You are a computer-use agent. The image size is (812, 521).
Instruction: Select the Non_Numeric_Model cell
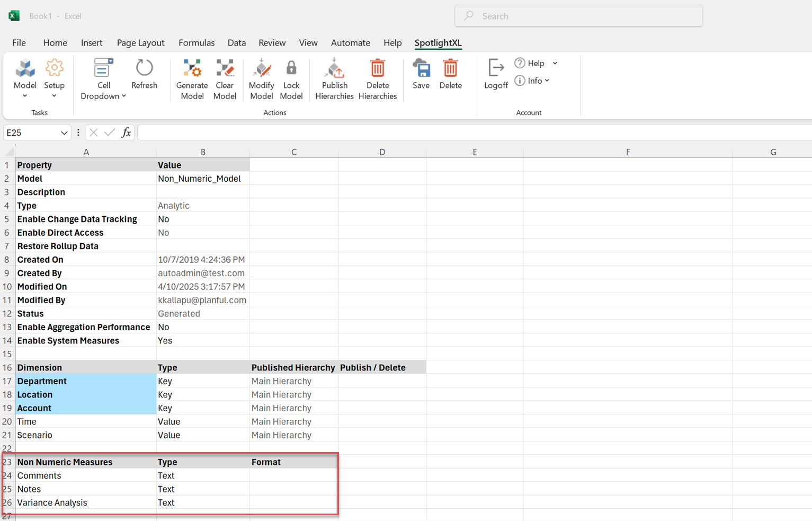click(203, 179)
